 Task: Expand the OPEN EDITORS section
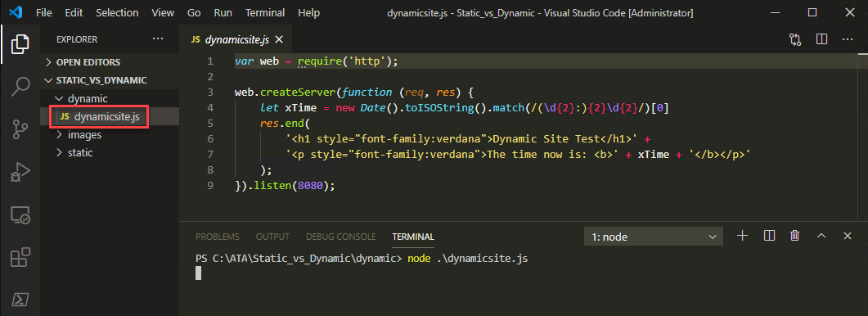click(x=110, y=62)
